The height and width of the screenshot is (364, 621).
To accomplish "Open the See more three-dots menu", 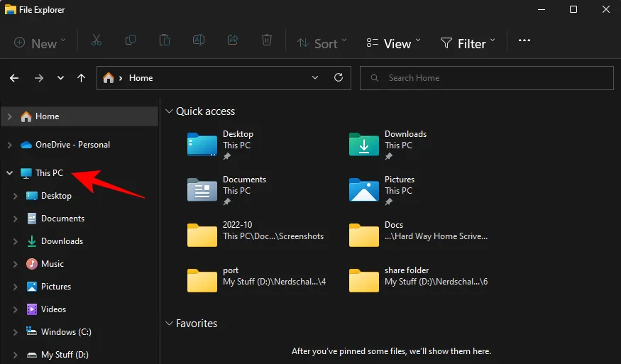I will 524,41.
